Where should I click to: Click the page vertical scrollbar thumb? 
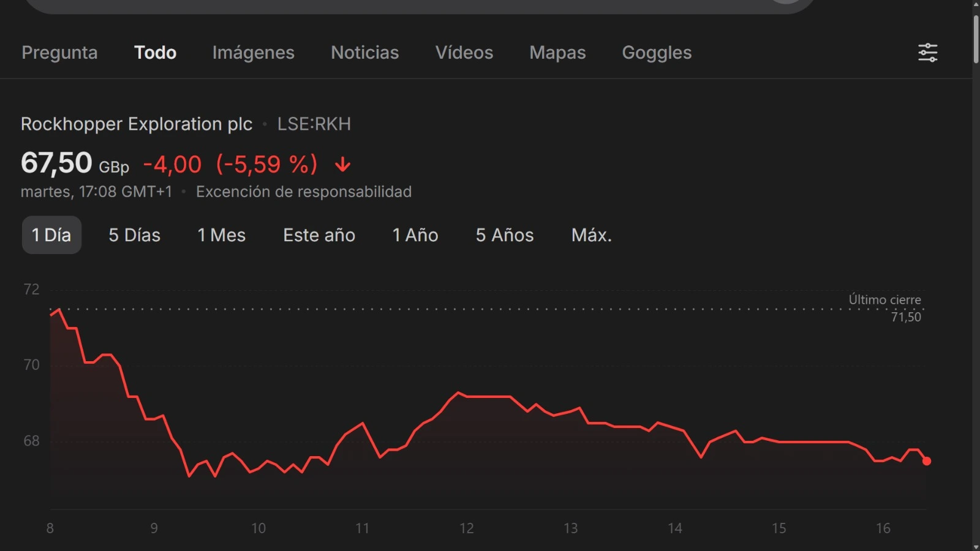[x=976, y=39]
